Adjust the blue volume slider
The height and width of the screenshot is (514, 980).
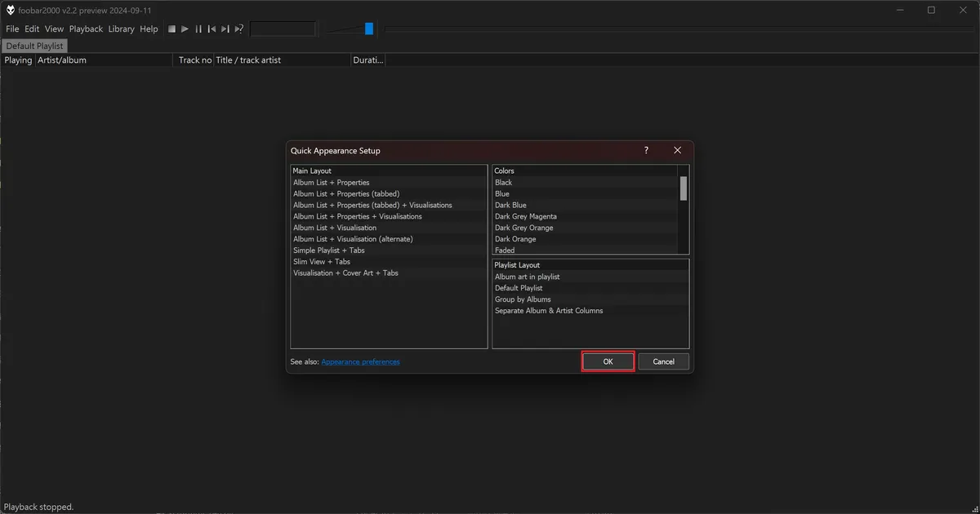point(369,29)
